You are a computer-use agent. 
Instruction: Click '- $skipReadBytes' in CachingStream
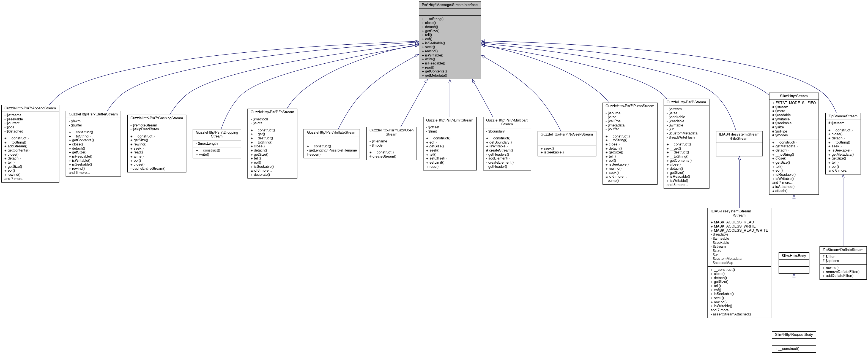[144, 129]
